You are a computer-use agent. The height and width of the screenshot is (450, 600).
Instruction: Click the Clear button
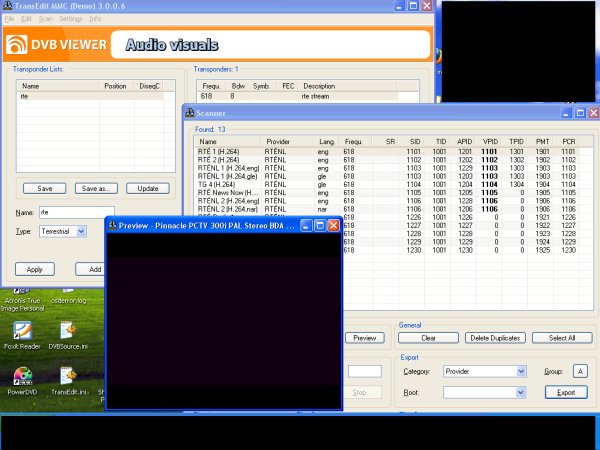[x=428, y=338]
